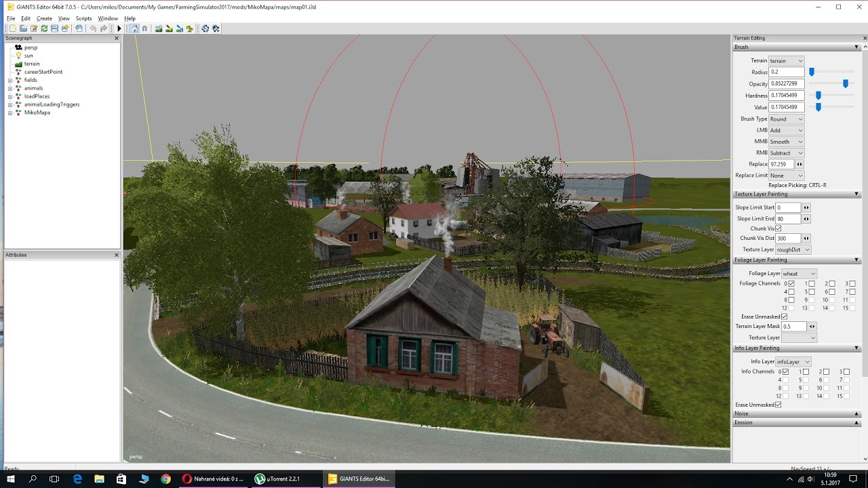Viewport: 868px width, 488px height.
Task: Open the Scripts menu
Action: pos(83,18)
